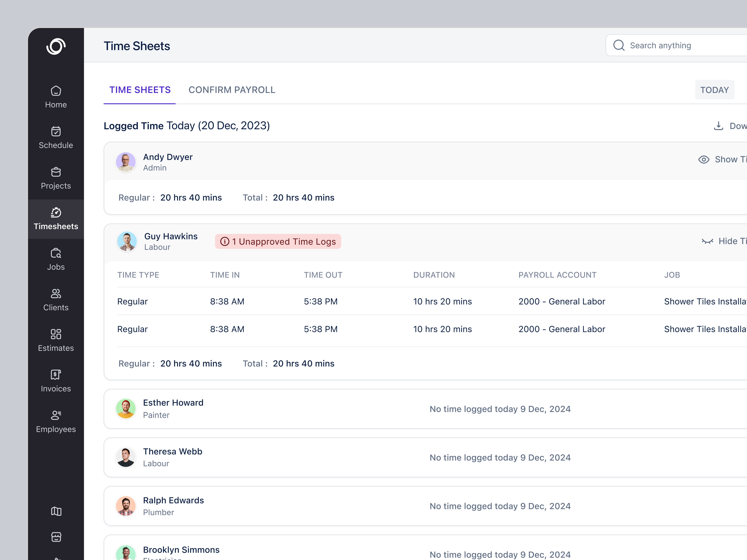Click the Unapproved Time Logs badge
Image resolution: width=747 pixels, height=560 pixels.
[x=278, y=241]
